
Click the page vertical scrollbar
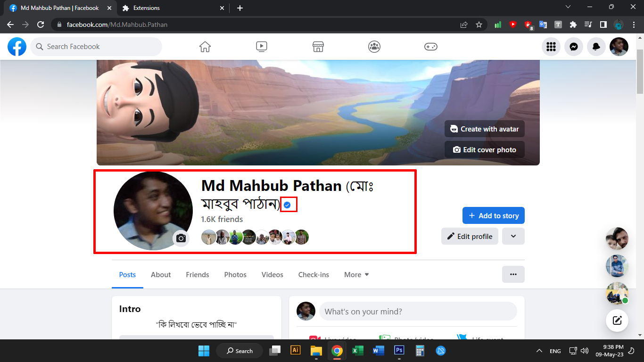tap(640, 71)
